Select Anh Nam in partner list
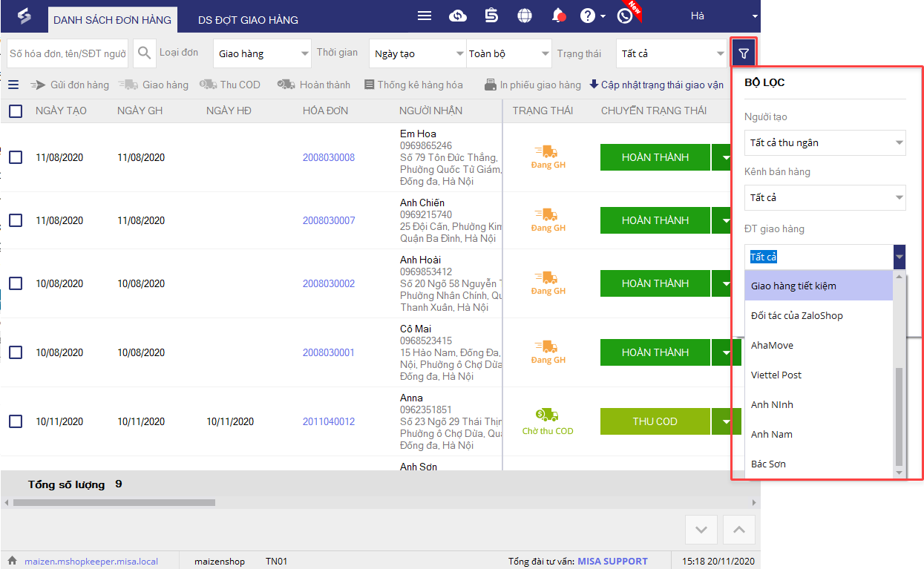Image resolution: width=924 pixels, height=569 pixels. [x=819, y=434]
